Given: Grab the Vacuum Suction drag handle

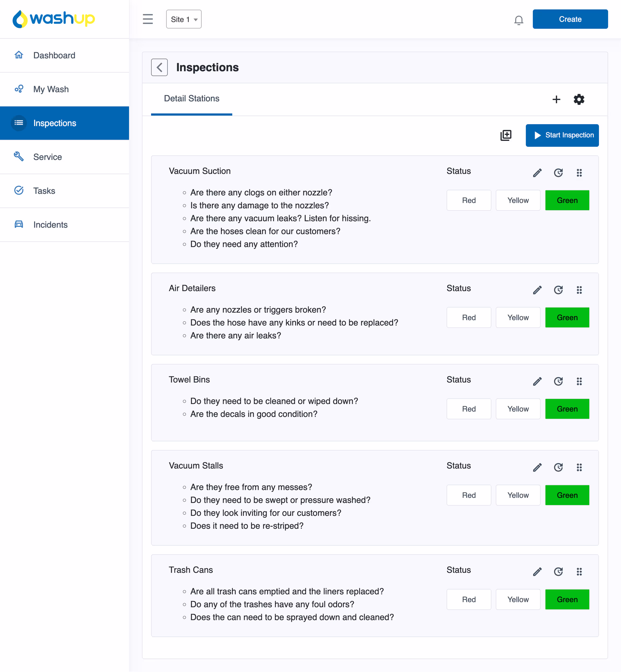Looking at the screenshot, I should (x=579, y=173).
